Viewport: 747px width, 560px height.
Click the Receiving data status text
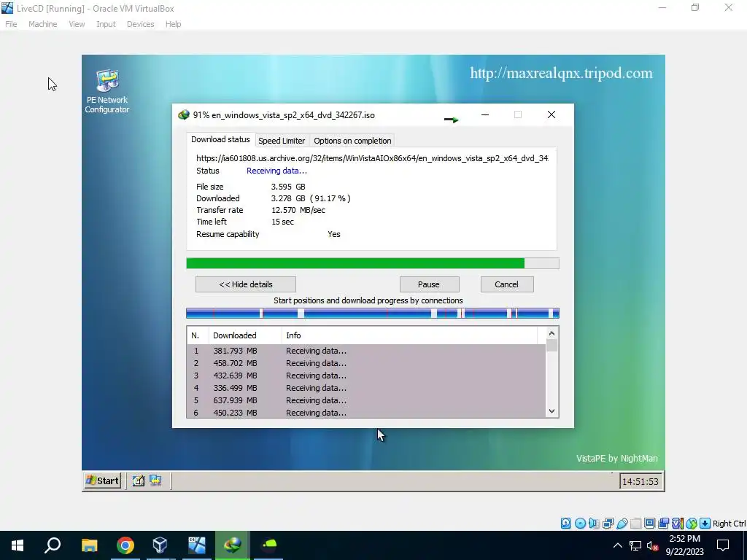click(276, 171)
